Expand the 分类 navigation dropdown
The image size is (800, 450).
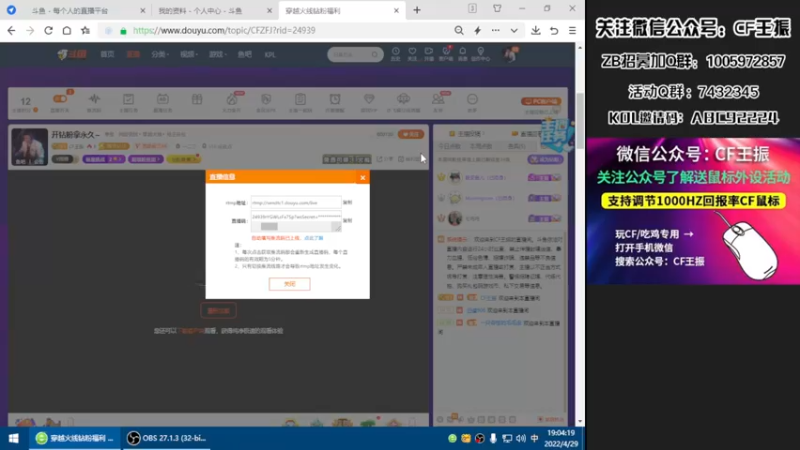point(160,54)
